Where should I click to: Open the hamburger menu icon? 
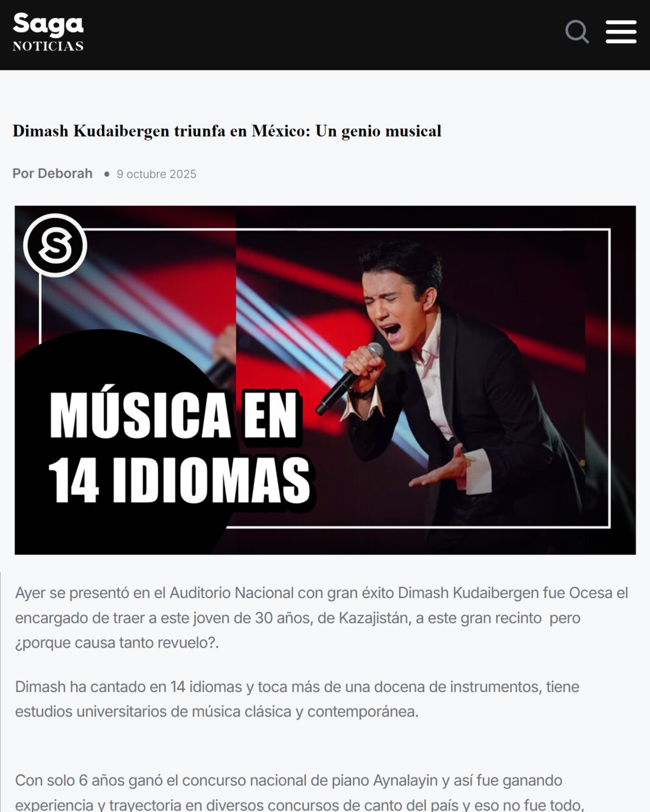click(621, 32)
